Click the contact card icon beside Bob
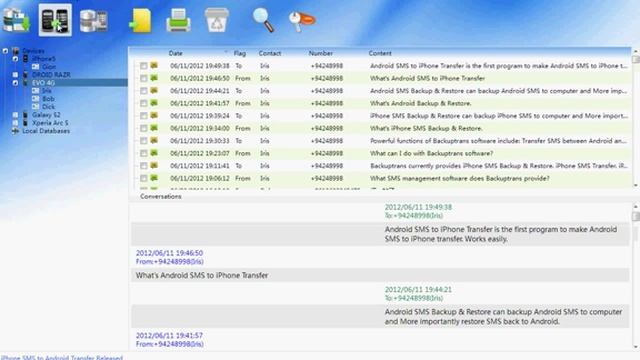Screen dimensions: 640x360 [36, 99]
